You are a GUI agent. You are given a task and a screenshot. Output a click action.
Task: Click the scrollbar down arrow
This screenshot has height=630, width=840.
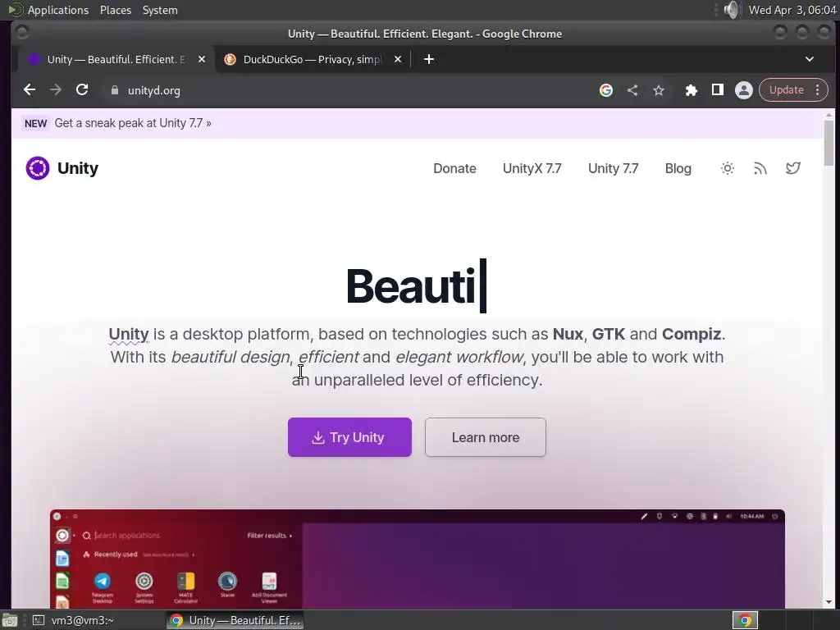point(829,601)
